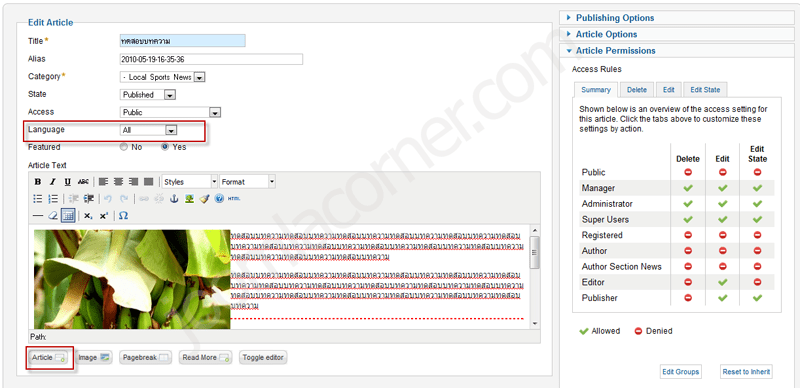Insert a Pagebreak via button
800x388 pixels.
coord(145,357)
